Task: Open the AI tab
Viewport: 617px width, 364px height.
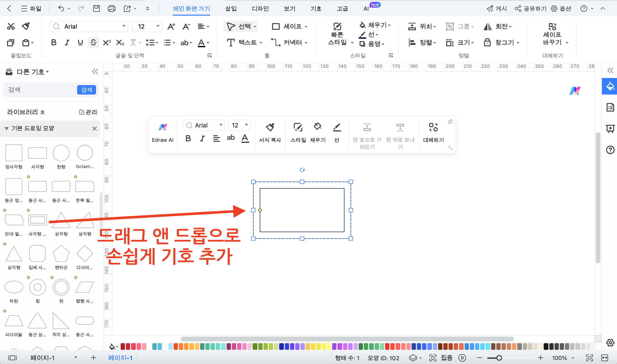Action: coord(366,9)
